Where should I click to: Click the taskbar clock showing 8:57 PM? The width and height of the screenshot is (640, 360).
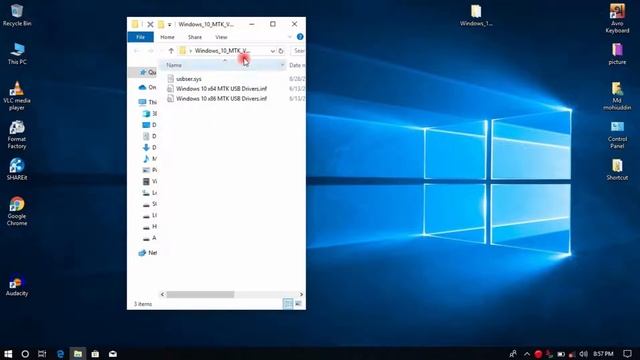(x=603, y=353)
